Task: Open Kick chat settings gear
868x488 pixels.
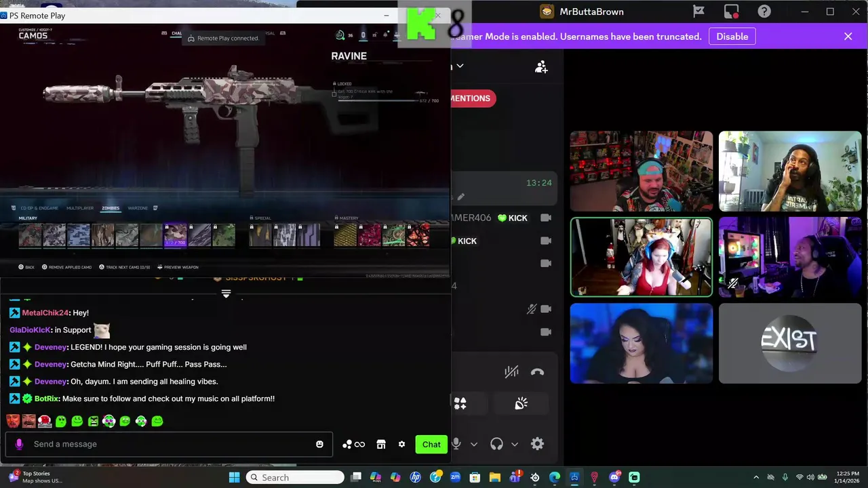Action: pyautogui.click(x=401, y=444)
